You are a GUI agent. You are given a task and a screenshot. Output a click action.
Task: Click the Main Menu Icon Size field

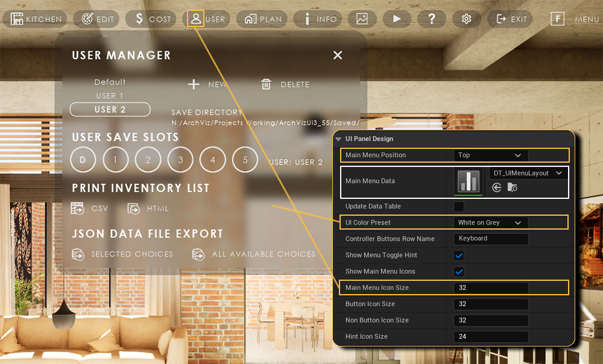[490, 288]
